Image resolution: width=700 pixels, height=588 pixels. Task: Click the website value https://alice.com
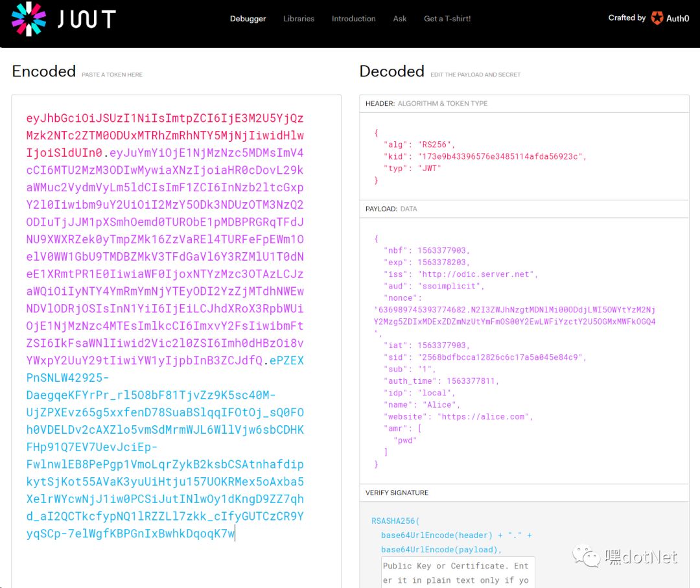pyautogui.click(x=483, y=417)
